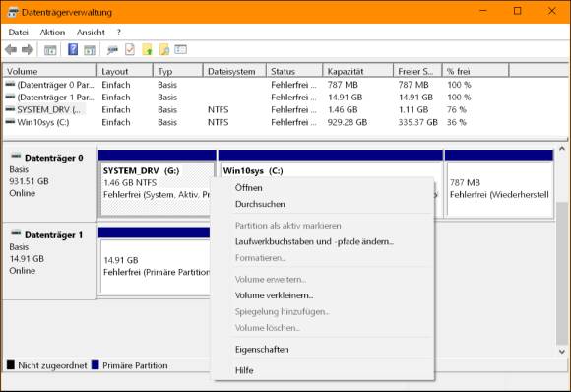Open the Datei menu
Screen dimensions: 571x392
click(x=18, y=33)
